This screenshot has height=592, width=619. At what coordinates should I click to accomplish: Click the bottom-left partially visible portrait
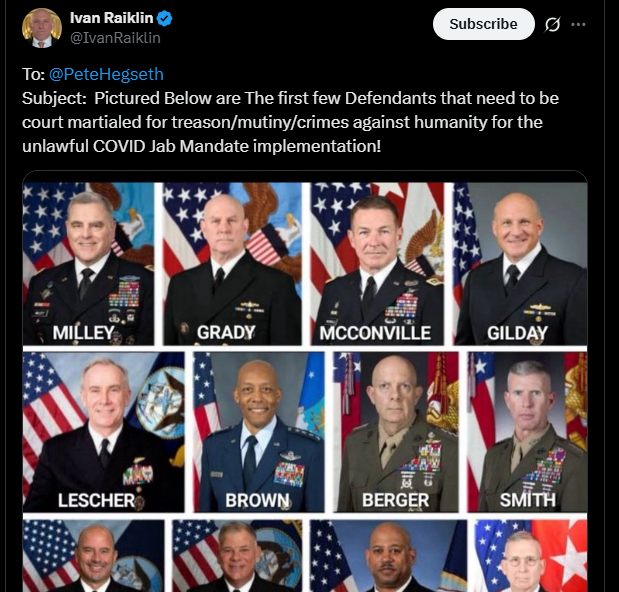(94, 556)
